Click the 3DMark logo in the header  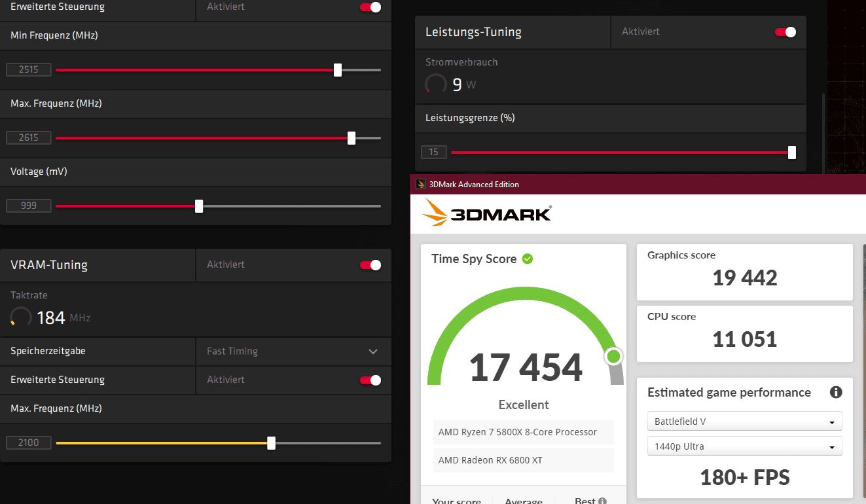pos(487,212)
